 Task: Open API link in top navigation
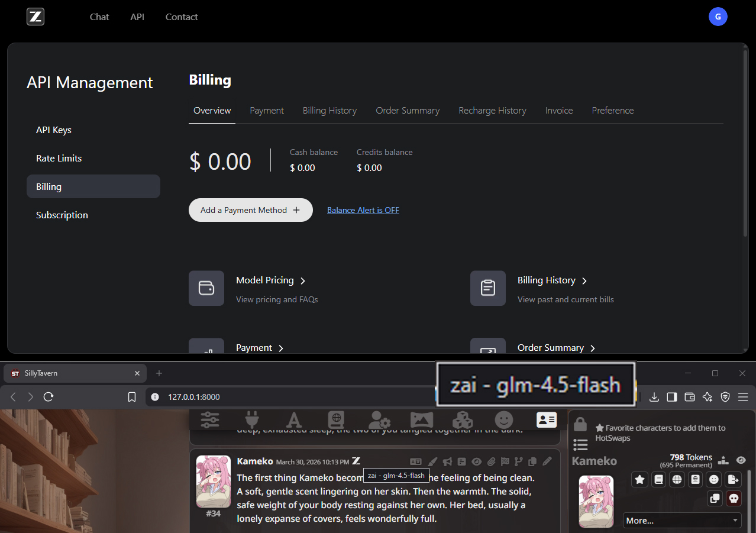click(137, 17)
